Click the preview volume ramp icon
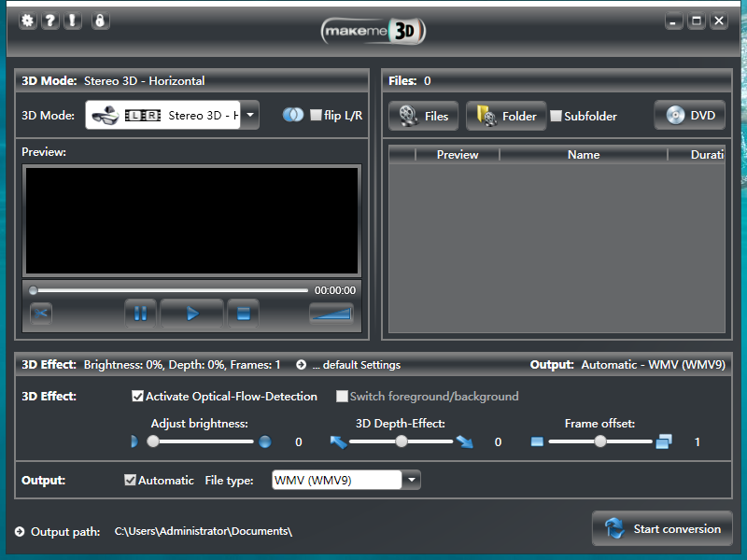The image size is (747, 560). pos(331,314)
